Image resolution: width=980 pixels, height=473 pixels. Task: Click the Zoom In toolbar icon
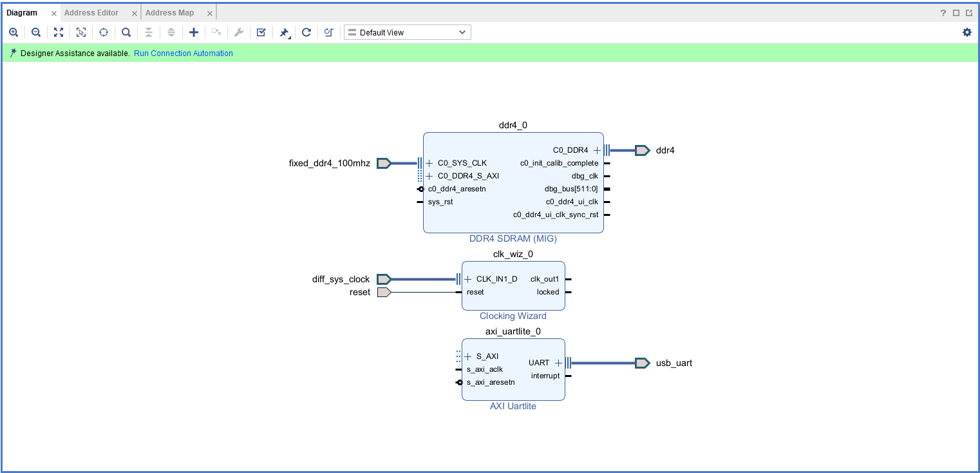[x=14, y=32]
